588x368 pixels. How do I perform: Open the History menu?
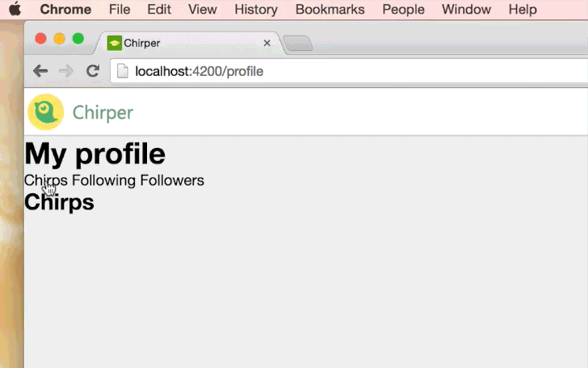pos(256,10)
